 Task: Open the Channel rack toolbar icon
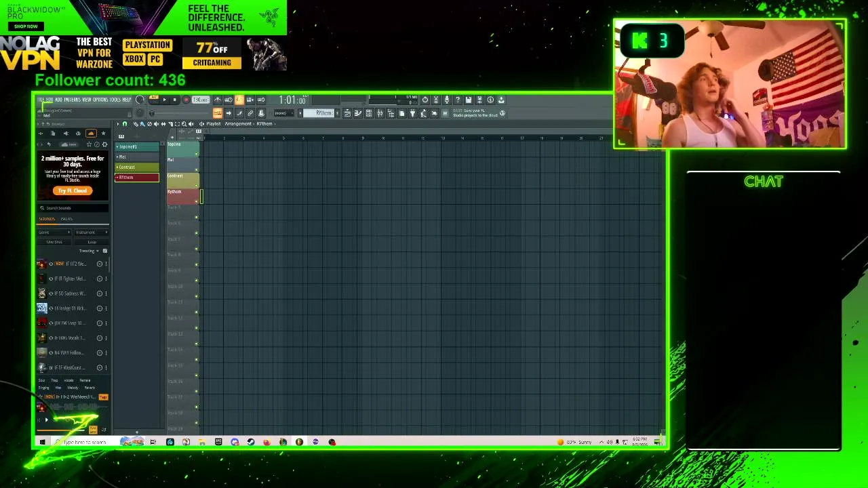coord(369,113)
